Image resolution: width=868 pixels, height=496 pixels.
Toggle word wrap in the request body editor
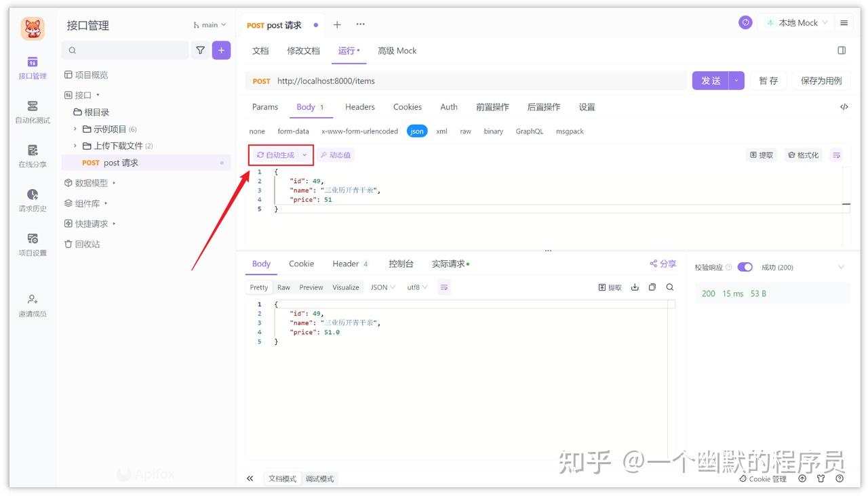pos(836,154)
